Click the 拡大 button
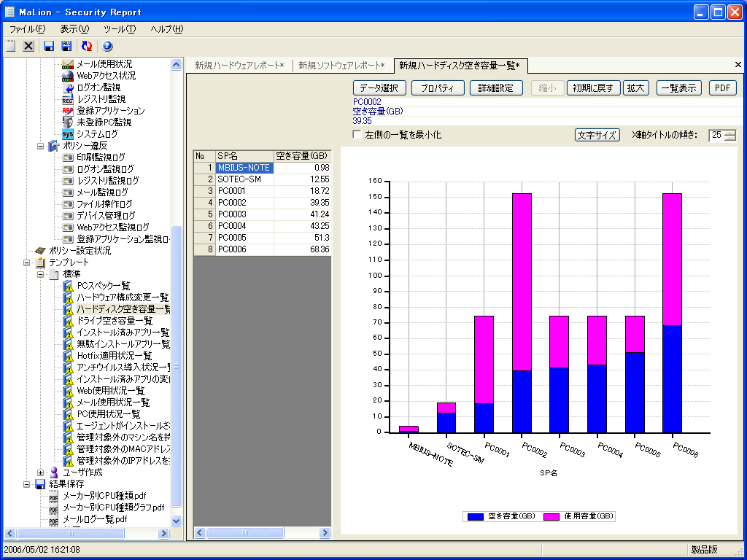747x560 pixels. click(x=636, y=88)
